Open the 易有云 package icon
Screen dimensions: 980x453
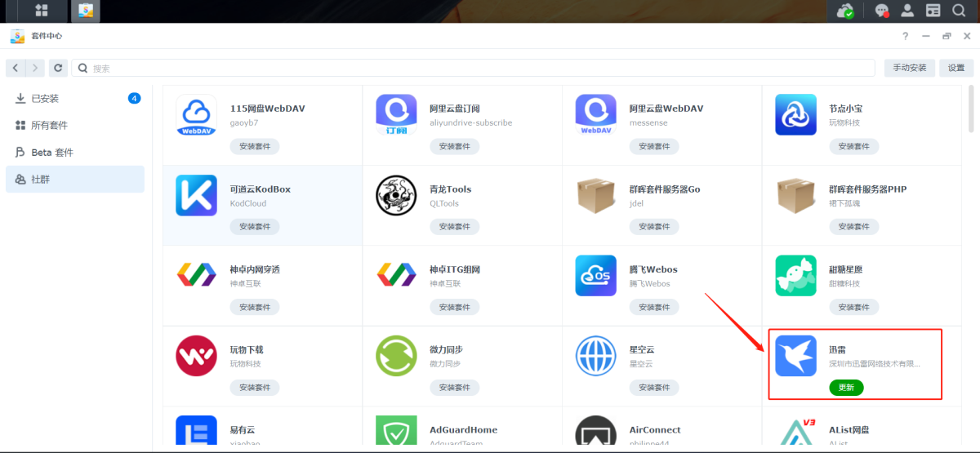tap(196, 431)
